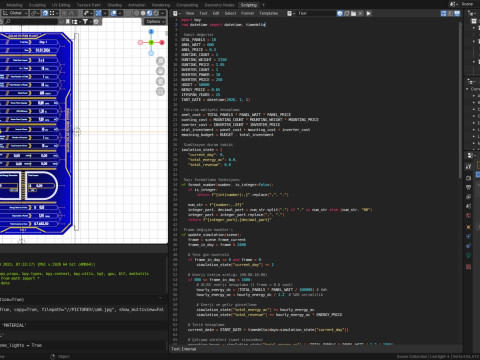Click red X axis on navigation gizmo
Image resolution: width=480 pixels, height=360 pixels.
(162, 42)
